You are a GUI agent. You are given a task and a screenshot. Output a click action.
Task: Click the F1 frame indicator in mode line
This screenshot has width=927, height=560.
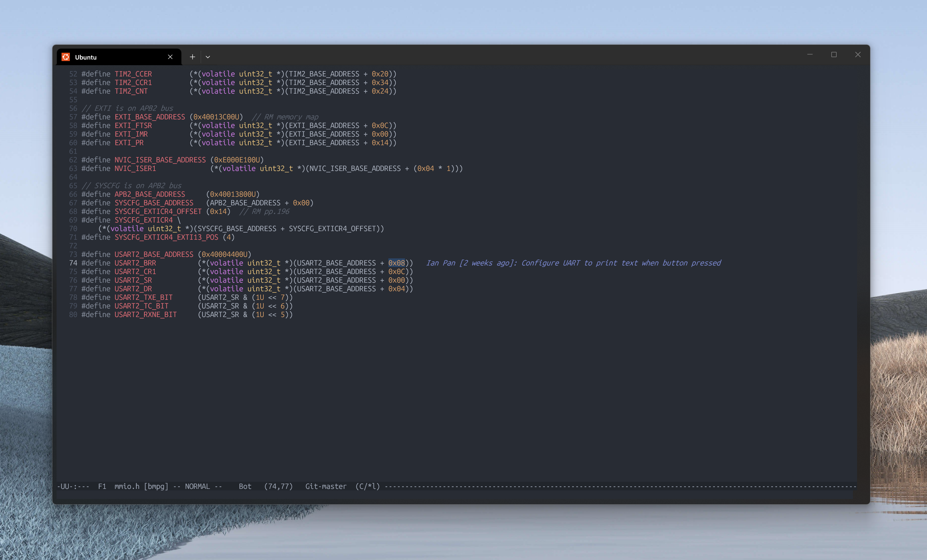[102, 487]
